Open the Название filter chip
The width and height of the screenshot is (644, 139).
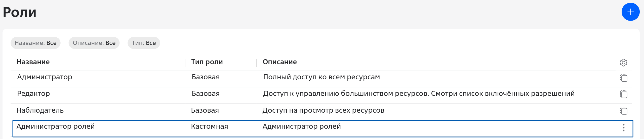click(35, 43)
